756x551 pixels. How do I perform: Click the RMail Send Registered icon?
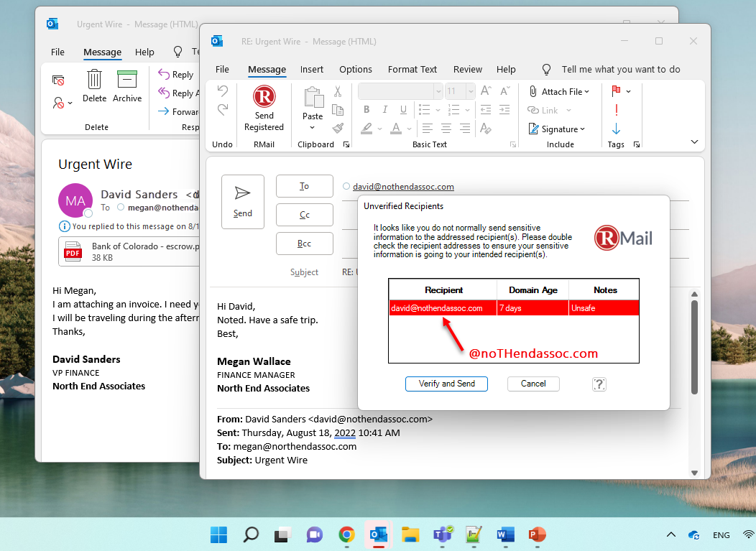pyautogui.click(x=264, y=97)
